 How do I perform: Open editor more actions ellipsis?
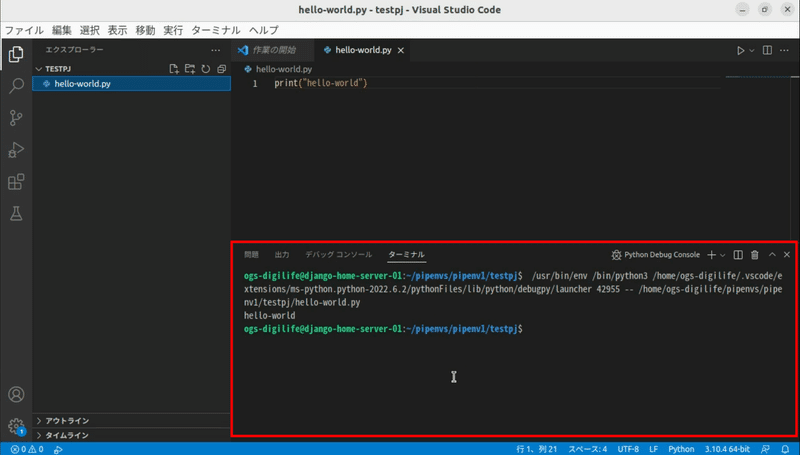coord(784,50)
